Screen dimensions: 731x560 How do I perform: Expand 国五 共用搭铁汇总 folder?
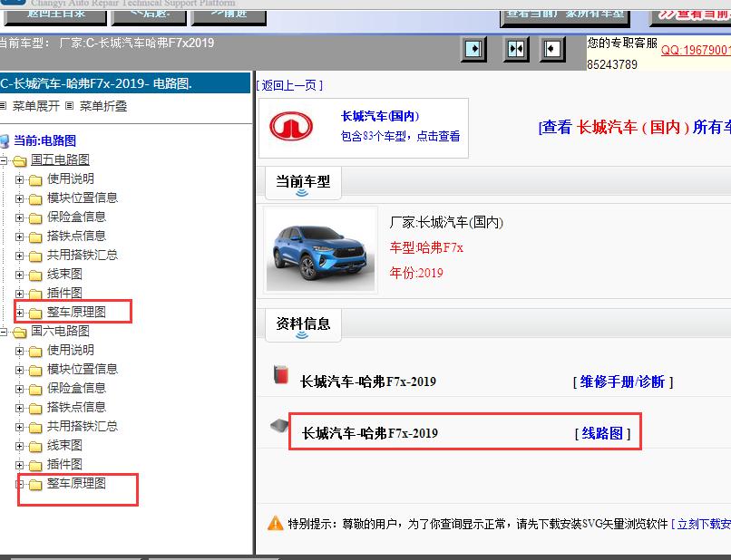(20, 256)
